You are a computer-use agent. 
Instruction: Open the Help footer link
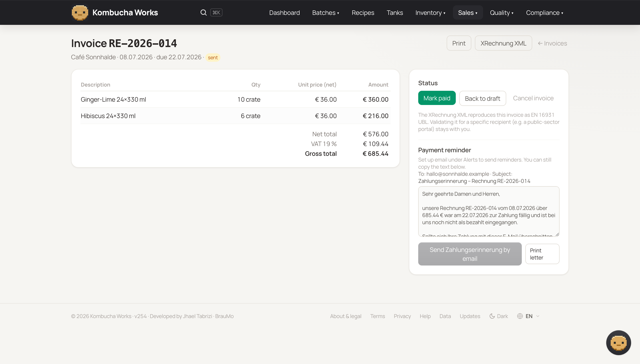click(x=425, y=316)
